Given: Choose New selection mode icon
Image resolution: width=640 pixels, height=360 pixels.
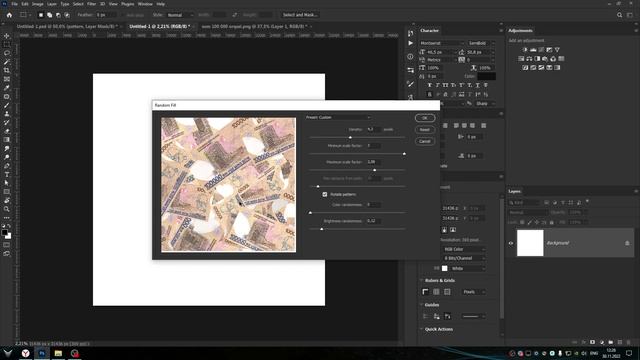Looking at the screenshot, I should pos(40,15).
